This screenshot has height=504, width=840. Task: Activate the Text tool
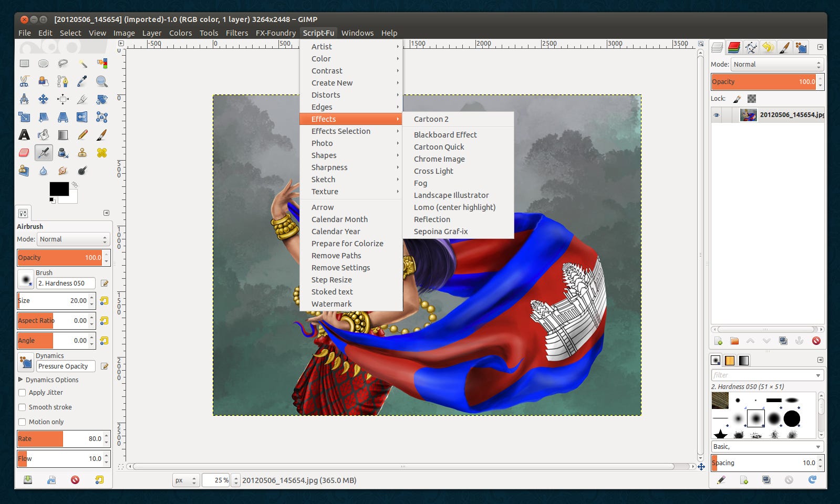pos(24,135)
